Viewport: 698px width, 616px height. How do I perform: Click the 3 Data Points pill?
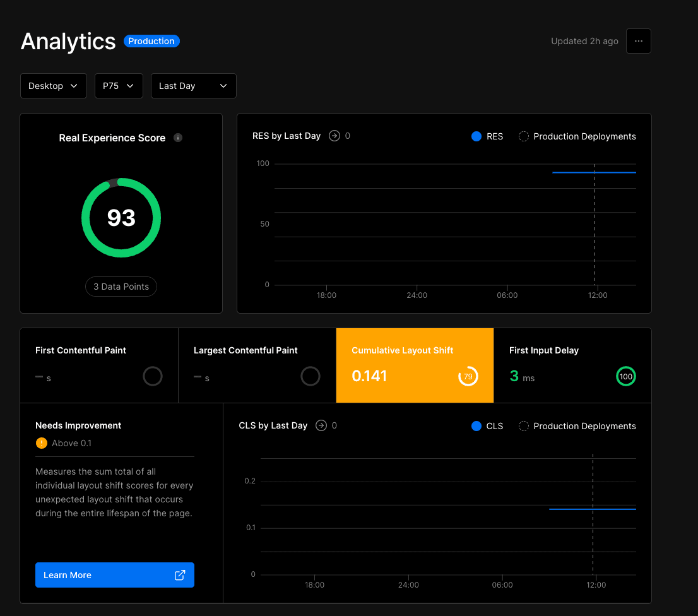(121, 287)
